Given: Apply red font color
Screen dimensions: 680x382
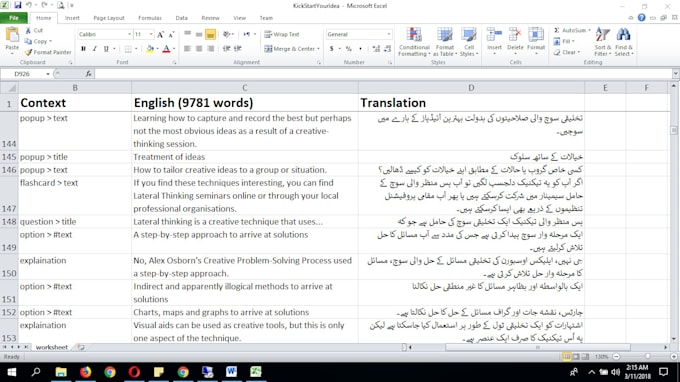Looking at the screenshot, I should click(166, 49).
